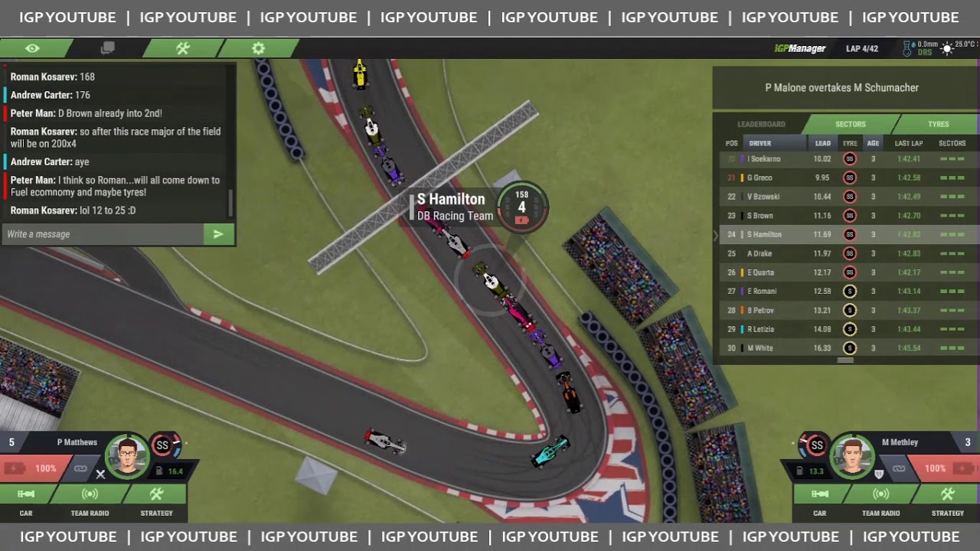Viewport: 980px width, 551px height.
Task: Click the SS tyre gauge for M Methley
Action: (x=816, y=445)
